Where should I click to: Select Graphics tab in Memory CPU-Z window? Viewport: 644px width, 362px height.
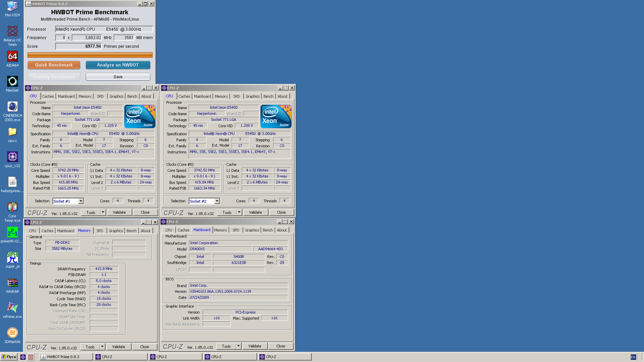(116, 231)
